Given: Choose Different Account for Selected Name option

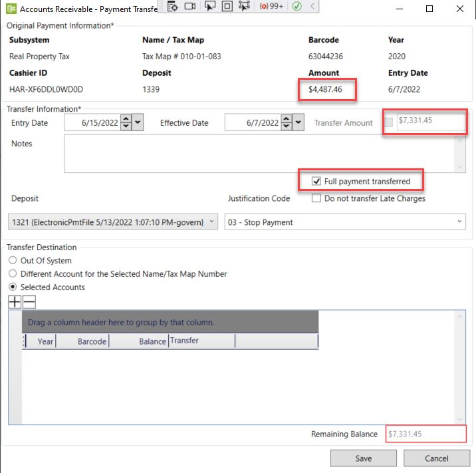Looking at the screenshot, I should pos(13,274).
